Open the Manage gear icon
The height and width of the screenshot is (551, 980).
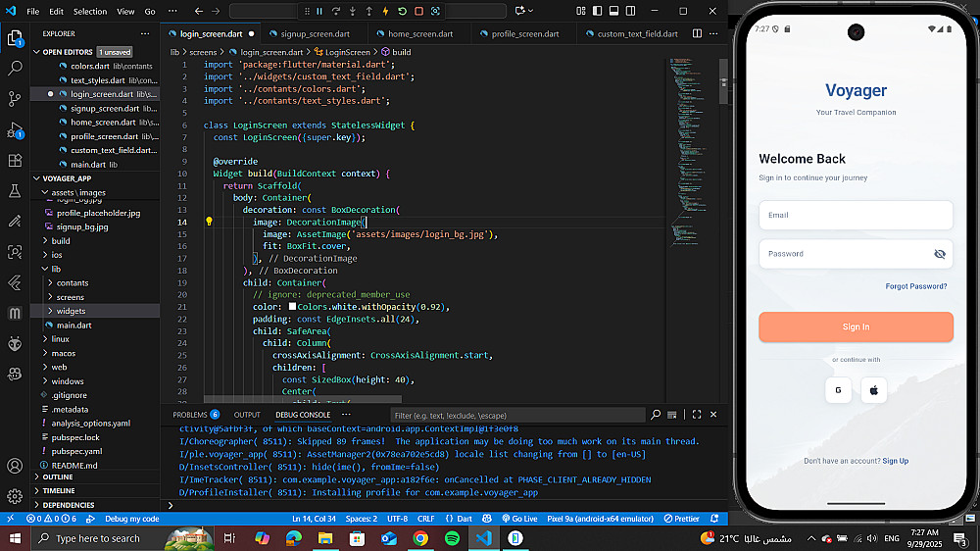(x=15, y=496)
